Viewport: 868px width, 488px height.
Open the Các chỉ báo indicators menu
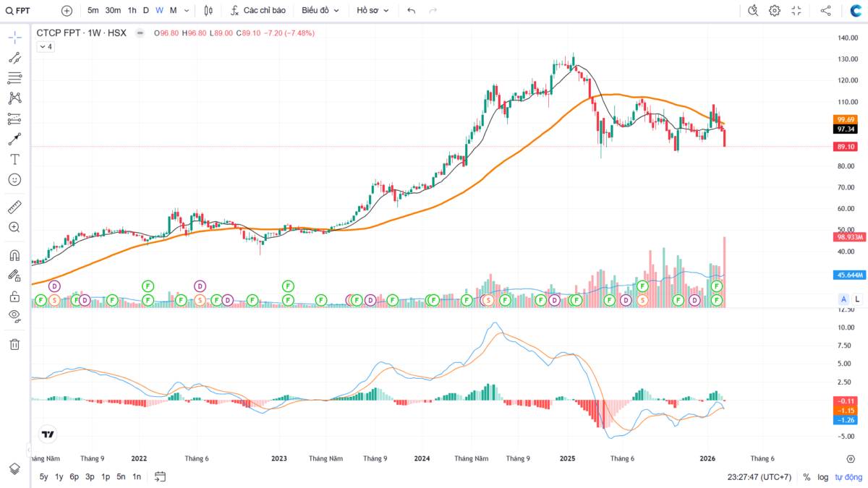pyautogui.click(x=258, y=11)
